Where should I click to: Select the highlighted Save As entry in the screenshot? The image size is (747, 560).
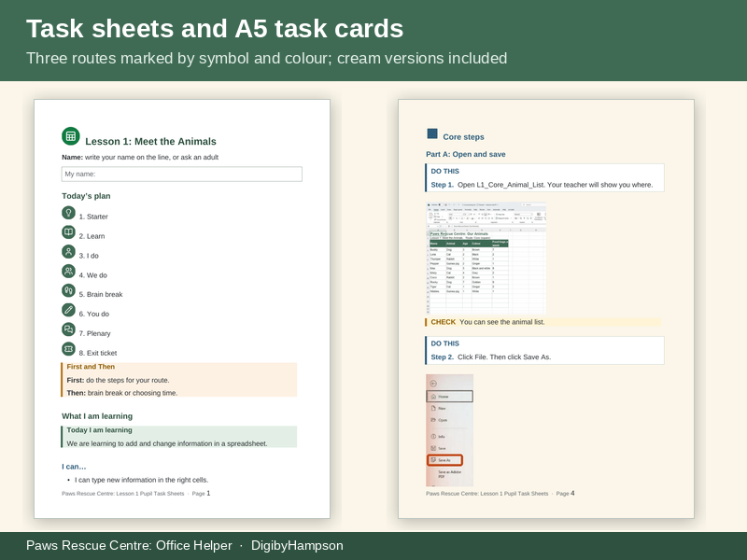coord(445,460)
